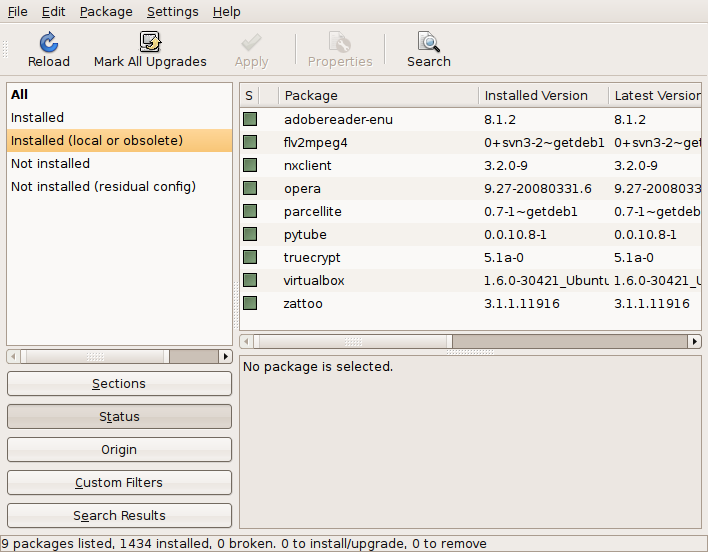Select the parcellite package name
Image resolution: width=708 pixels, height=552 pixels.
(x=312, y=212)
